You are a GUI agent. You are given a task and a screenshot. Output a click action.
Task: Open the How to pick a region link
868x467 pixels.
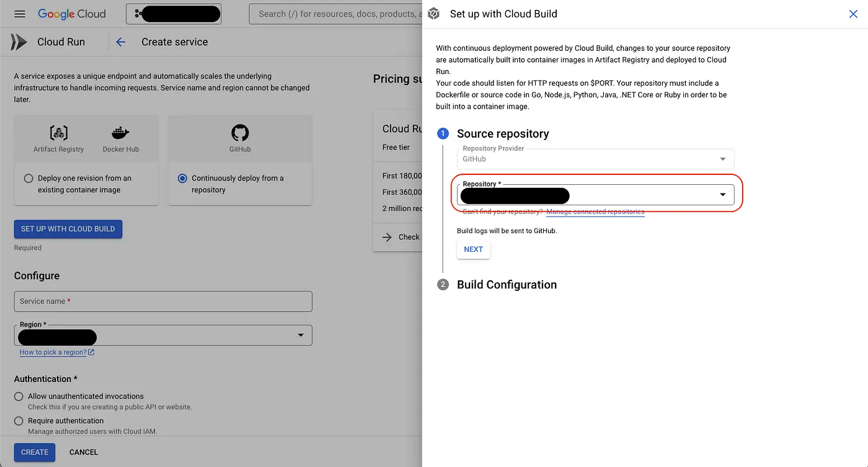click(x=56, y=352)
